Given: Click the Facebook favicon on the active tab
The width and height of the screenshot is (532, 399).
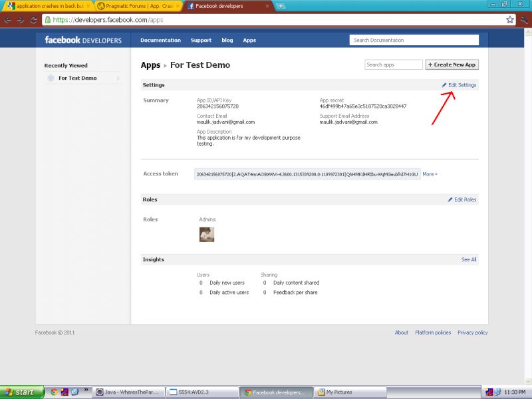Looking at the screenshot, I should point(193,6).
